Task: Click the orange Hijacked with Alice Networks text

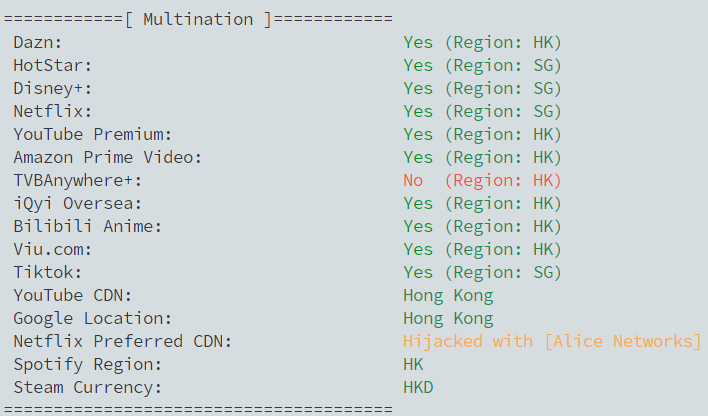Action: (552, 342)
